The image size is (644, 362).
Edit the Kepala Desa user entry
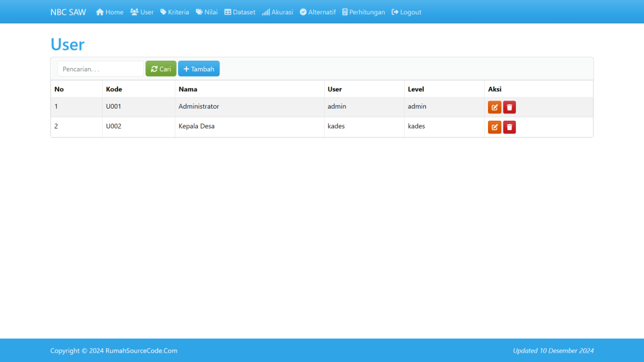[x=494, y=127]
